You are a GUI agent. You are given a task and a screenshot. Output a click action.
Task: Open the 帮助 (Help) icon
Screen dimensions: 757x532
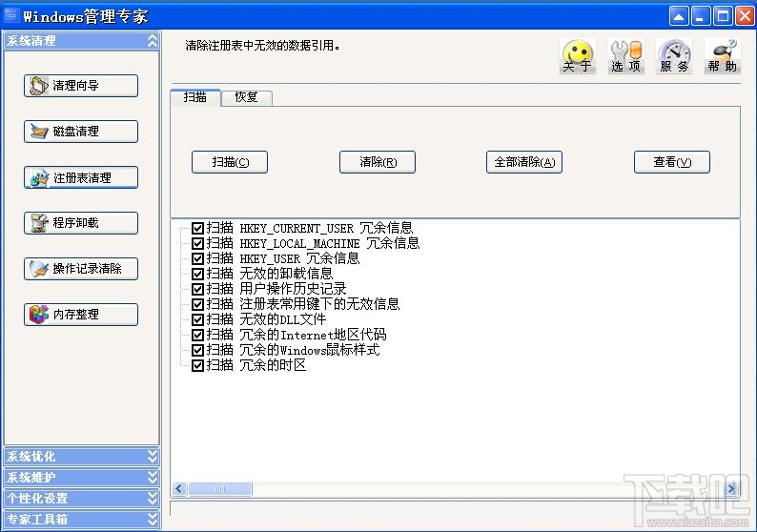click(x=723, y=55)
